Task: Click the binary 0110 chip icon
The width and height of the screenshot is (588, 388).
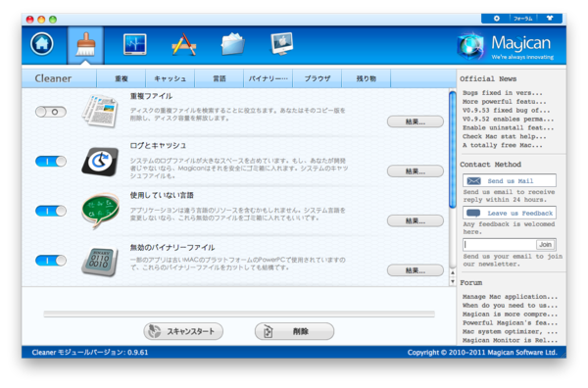Action: 100,262
